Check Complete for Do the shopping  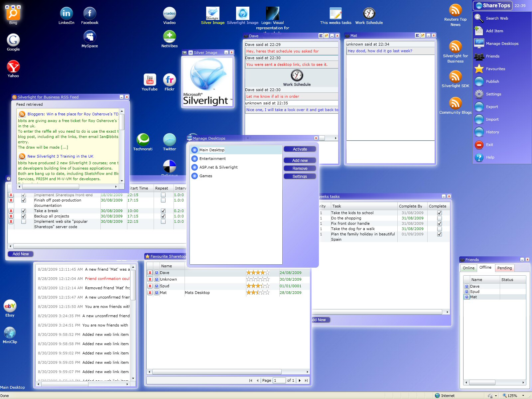click(440, 218)
